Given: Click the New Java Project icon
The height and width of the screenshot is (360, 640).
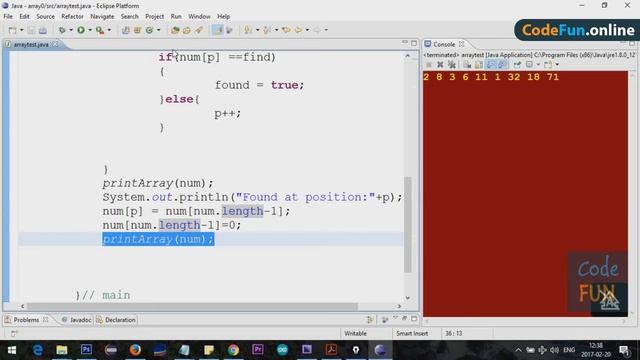Looking at the screenshot, I should pos(126,30).
